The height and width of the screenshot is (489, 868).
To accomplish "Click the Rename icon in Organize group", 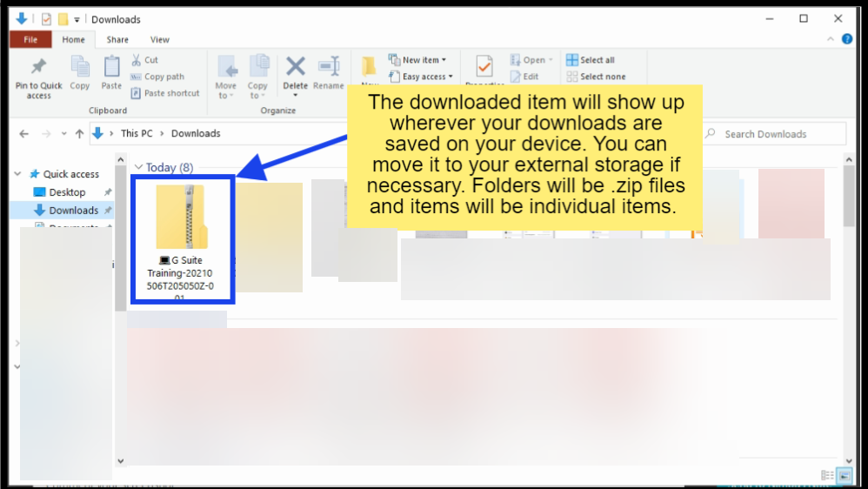I will [x=328, y=70].
